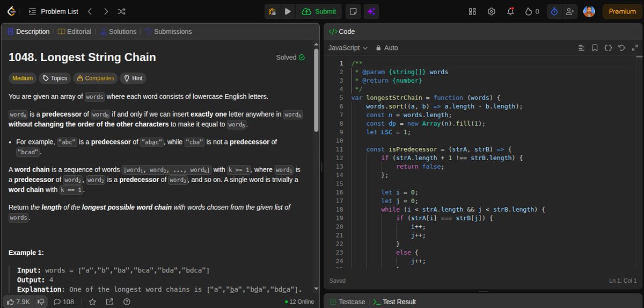Image resolution: width=644 pixels, height=308 pixels.
Task: Submit the solution
Action: pyautogui.click(x=319, y=11)
